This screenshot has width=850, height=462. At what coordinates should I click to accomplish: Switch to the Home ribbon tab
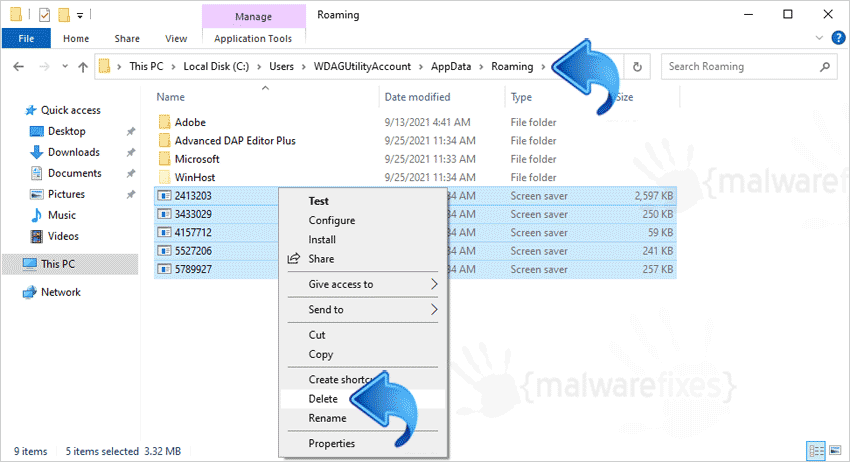point(76,38)
